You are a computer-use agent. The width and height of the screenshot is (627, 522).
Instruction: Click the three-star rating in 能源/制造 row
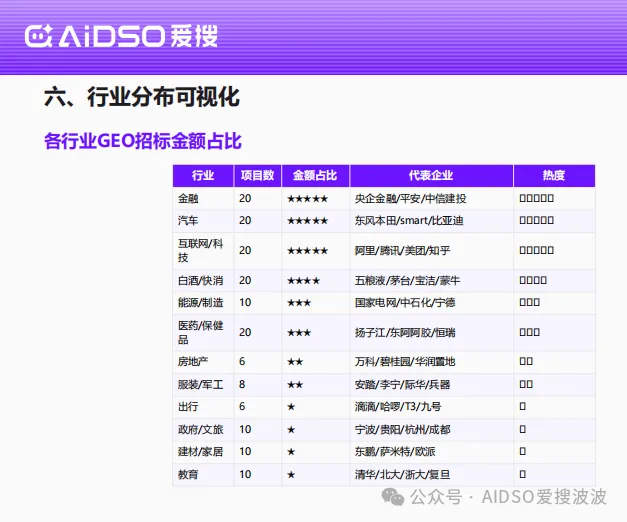299,303
